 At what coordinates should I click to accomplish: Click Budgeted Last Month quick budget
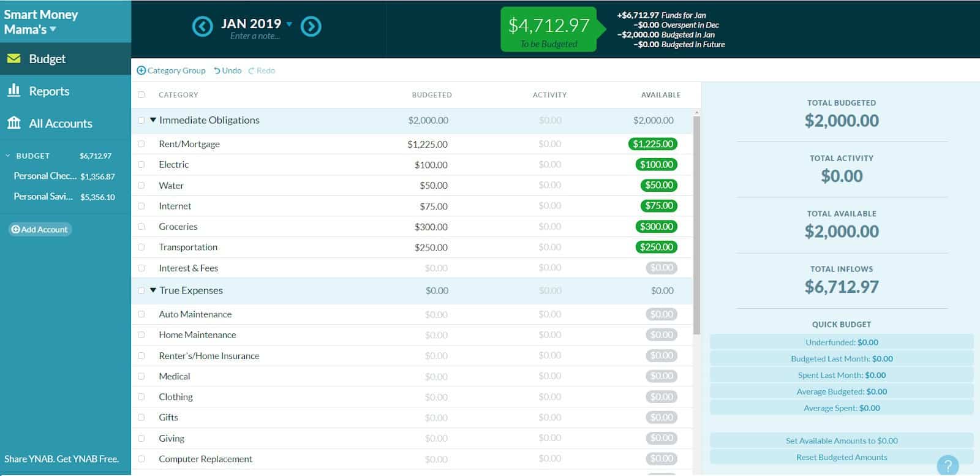[x=842, y=359]
